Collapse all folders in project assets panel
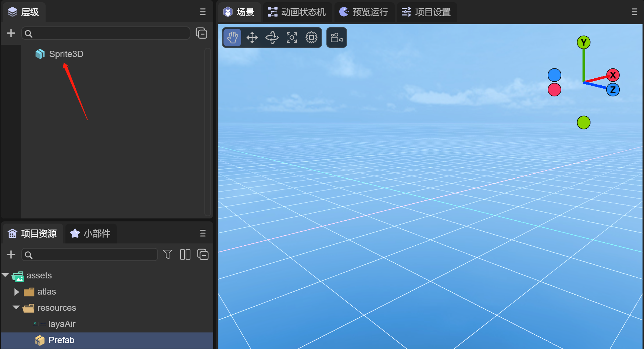 pos(203,254)
